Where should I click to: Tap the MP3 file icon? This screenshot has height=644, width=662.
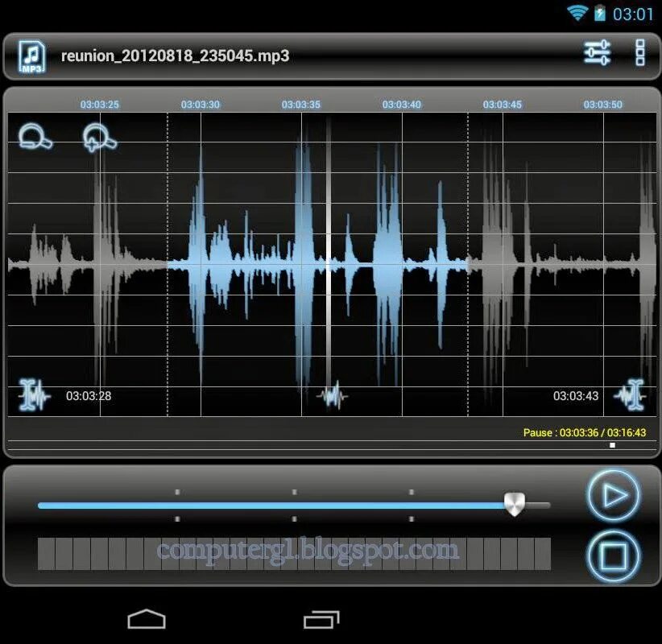[31, 56]
